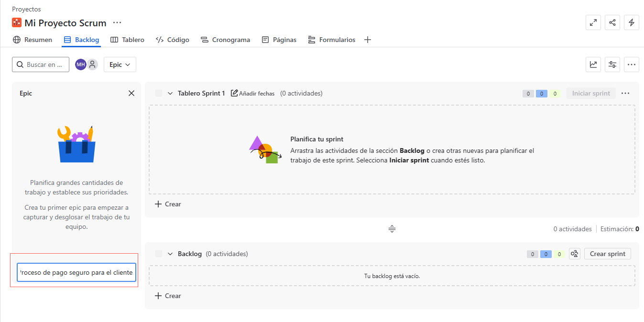Open the Cronograma tab

225,40
